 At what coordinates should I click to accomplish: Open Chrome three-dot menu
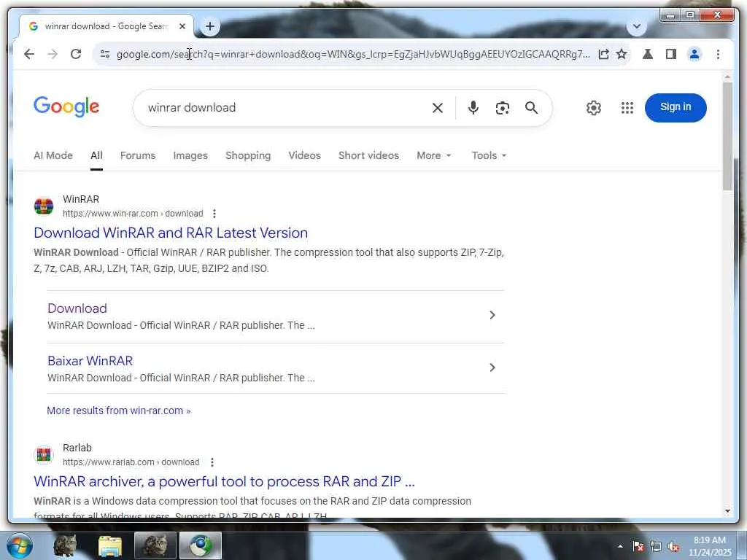coord(718,54)
